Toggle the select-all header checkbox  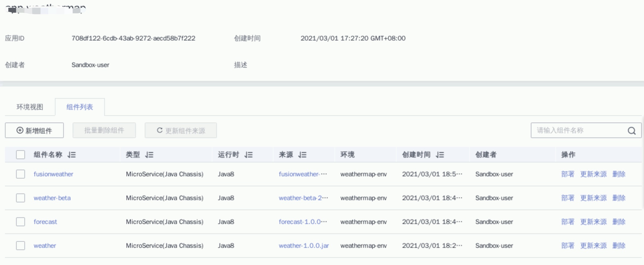[21, 155]
